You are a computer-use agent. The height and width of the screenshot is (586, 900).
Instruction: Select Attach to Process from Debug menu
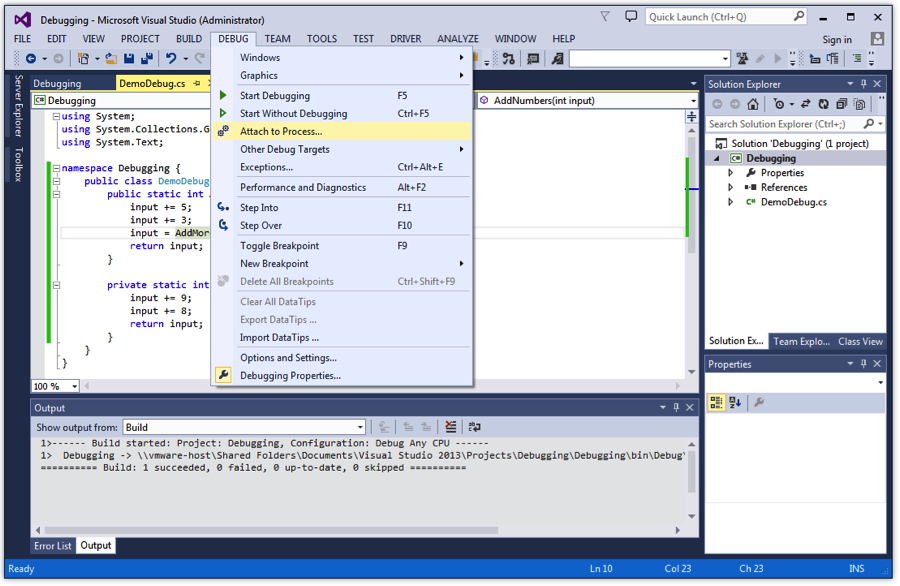click(x=281, y=131)
